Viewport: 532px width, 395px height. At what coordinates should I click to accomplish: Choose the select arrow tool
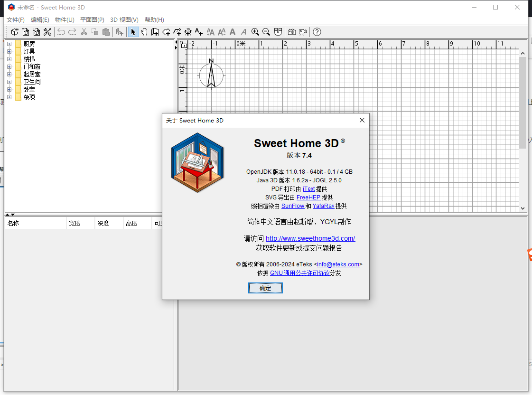pos(133,32)
